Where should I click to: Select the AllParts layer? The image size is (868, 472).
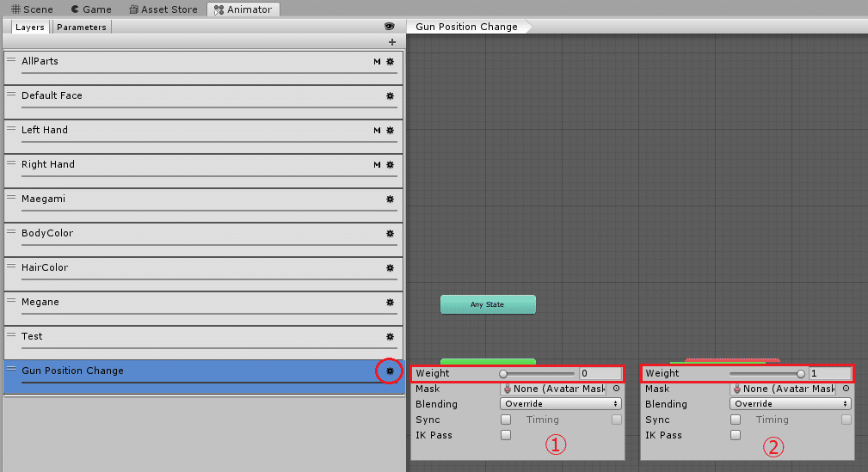(x=203, y=68)
